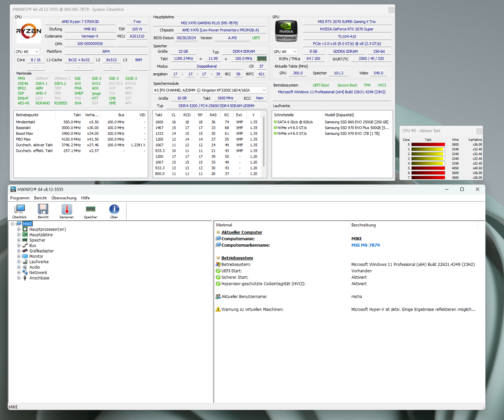The height and width of the screenshot is (420, 504).
Task: Click the green memory chip icon
Action: pyautogui.click(x=262, y=58)
